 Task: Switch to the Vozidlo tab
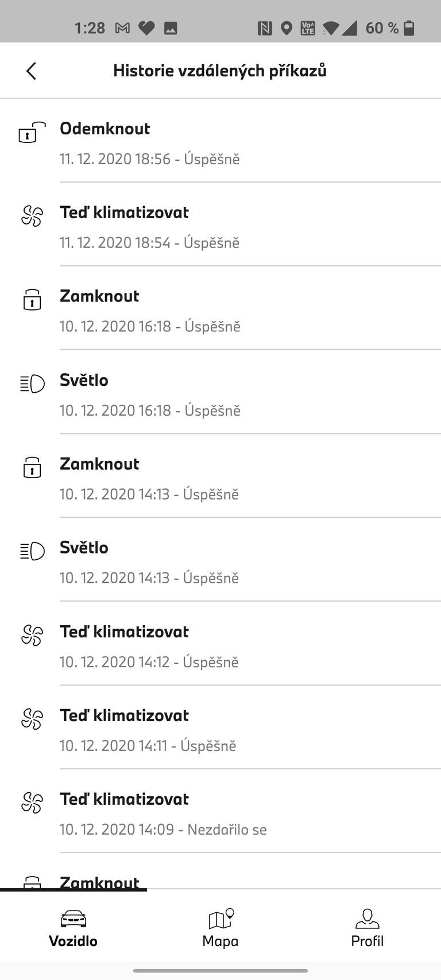tap(73, 927)
